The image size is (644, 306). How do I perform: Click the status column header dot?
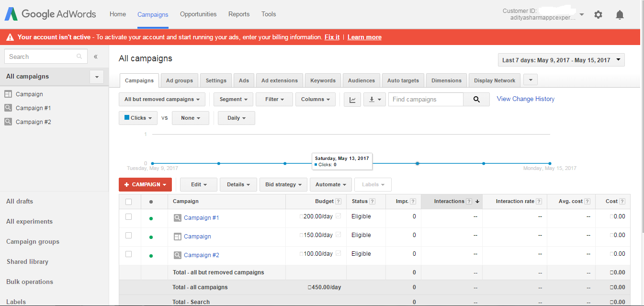coord(151,202)
